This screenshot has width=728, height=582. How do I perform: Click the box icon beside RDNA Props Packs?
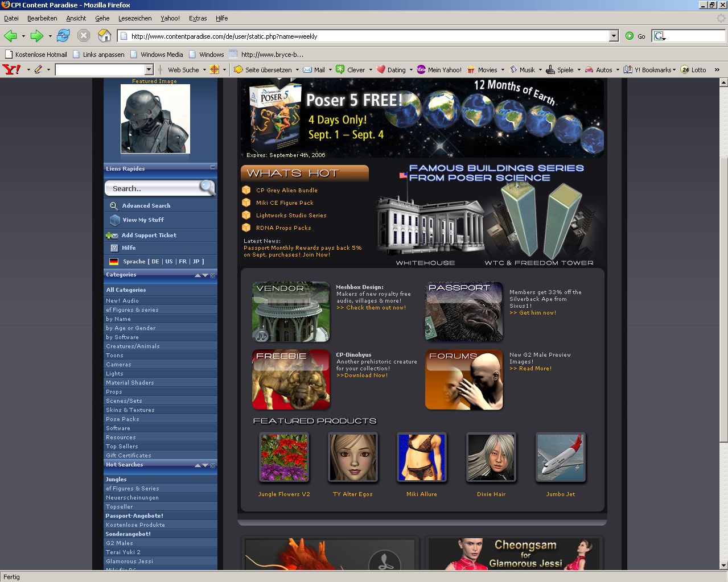(x=246, y=228)
